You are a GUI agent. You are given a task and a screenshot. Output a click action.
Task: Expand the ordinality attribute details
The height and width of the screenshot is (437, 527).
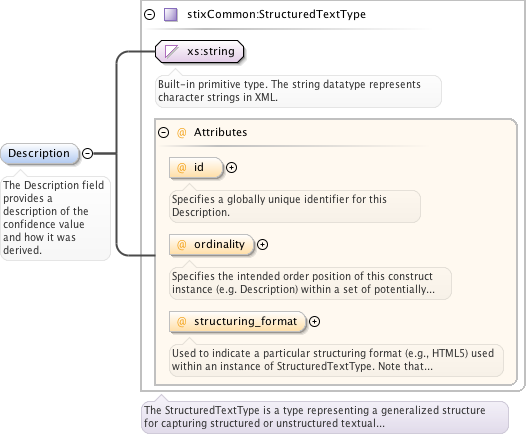262,244
